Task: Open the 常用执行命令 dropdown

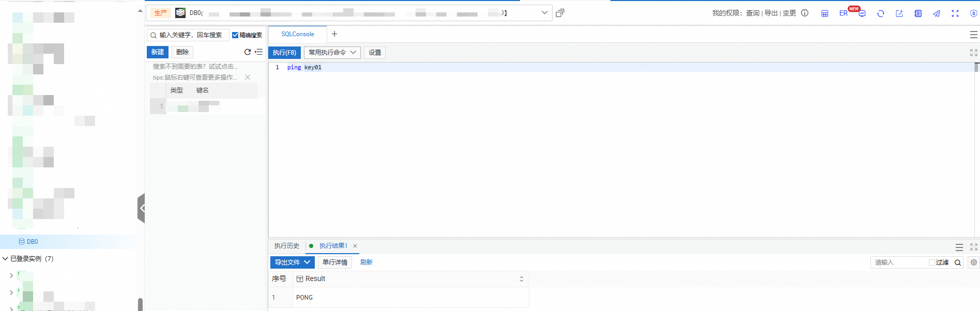Action: [332, 53]
